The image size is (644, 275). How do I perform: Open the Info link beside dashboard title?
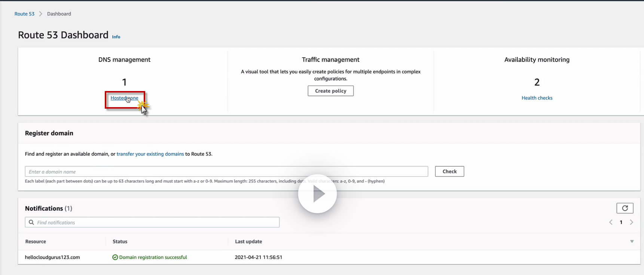tap(116, 37)
